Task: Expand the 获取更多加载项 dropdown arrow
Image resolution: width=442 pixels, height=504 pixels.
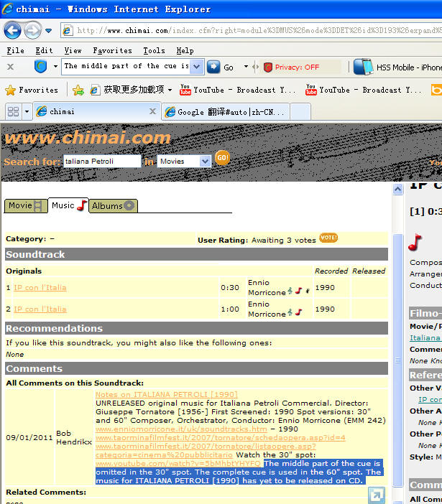Action: (170, 90)
